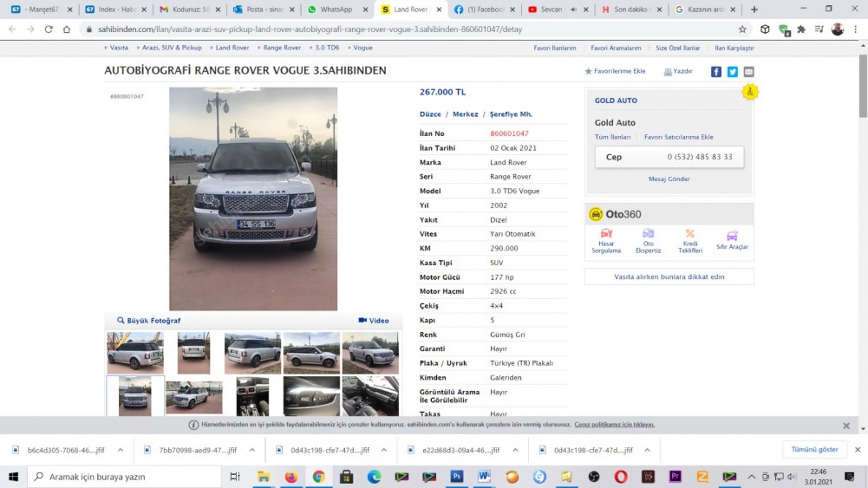Image resolution: width=868 pixels, height=488 pixels.
Task: Share listing via Twitter icon
Action: point(733,72)
